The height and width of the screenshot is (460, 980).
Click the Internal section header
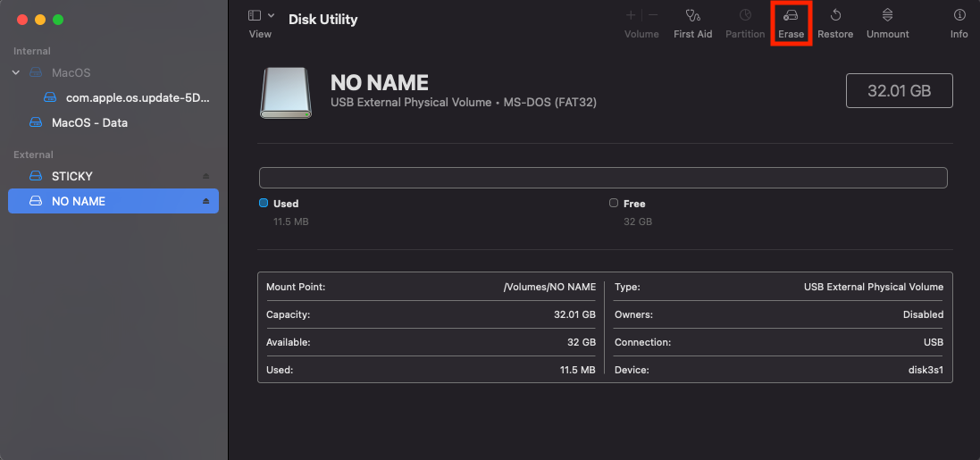click(32, 51)
